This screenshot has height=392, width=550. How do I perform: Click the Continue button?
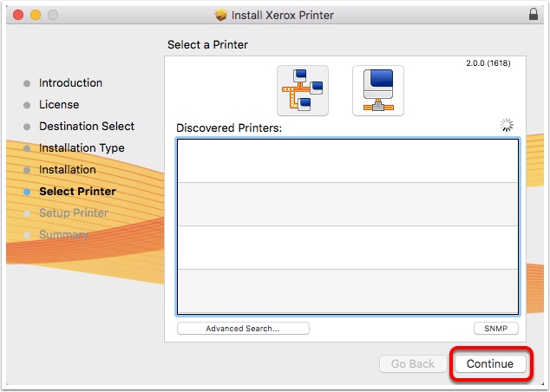[490, 363]
